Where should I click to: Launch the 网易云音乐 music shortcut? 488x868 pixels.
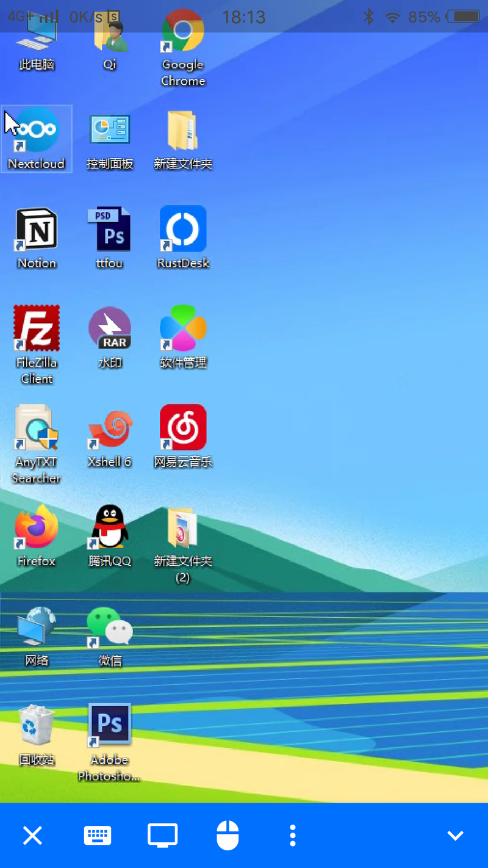183,437
